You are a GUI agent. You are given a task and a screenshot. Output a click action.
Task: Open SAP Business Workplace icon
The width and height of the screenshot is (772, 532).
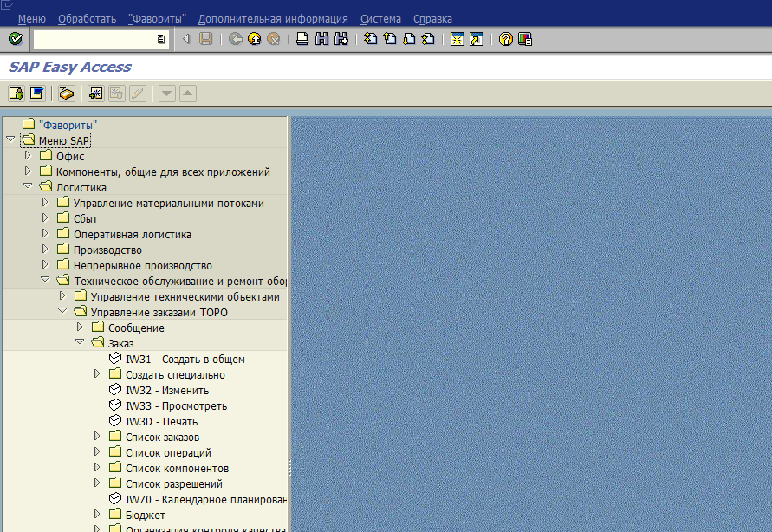[x=67, y=93]
